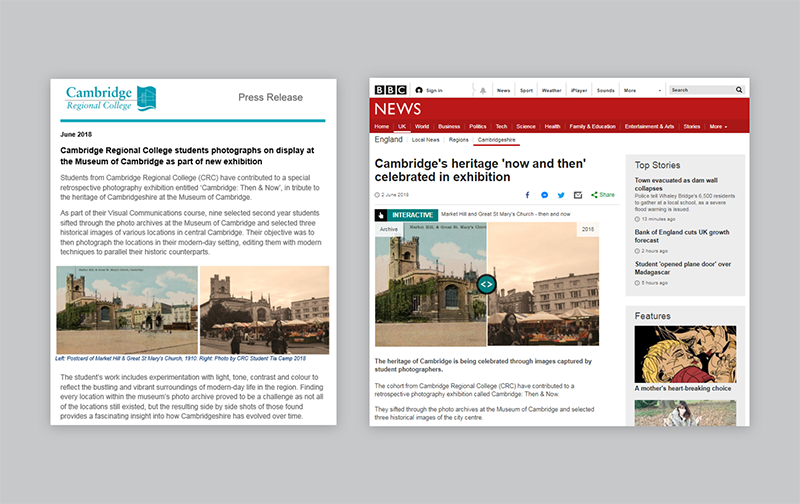
Task: Open Sport in BBC top bar
Action: click(527, 90)
